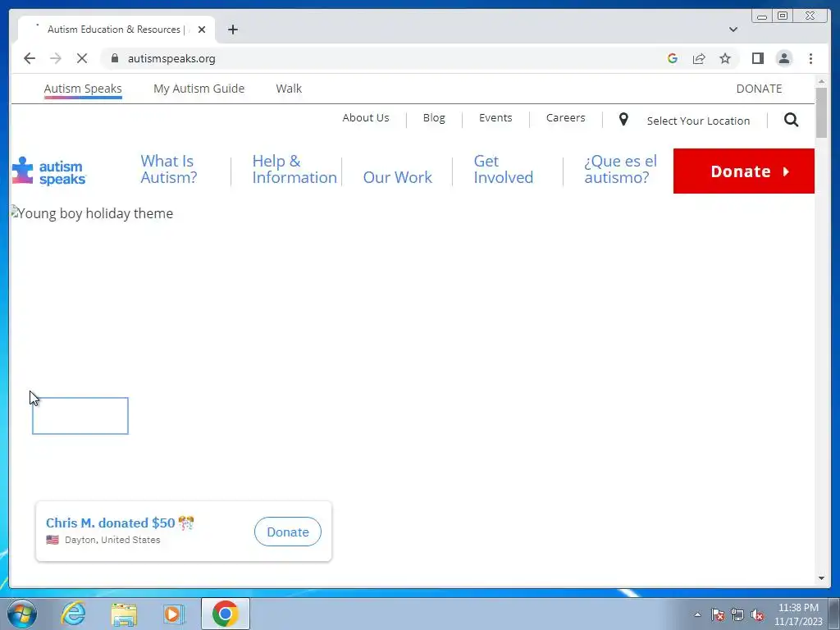Image resolution: width=840 pixels, height=630 pixels.
Task: Open the Windows Start menu
Action: click(x=22, y=614)
